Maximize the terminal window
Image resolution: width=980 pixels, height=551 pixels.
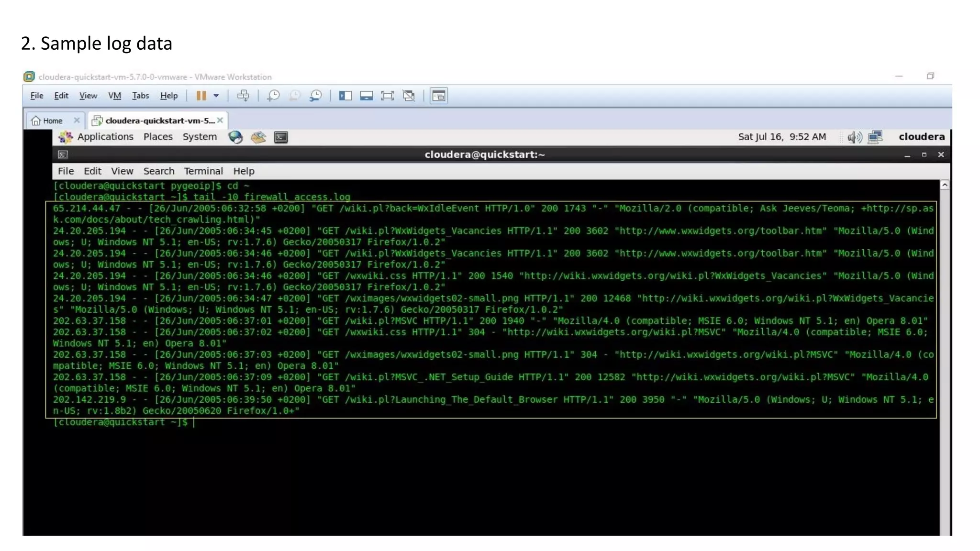924,154
